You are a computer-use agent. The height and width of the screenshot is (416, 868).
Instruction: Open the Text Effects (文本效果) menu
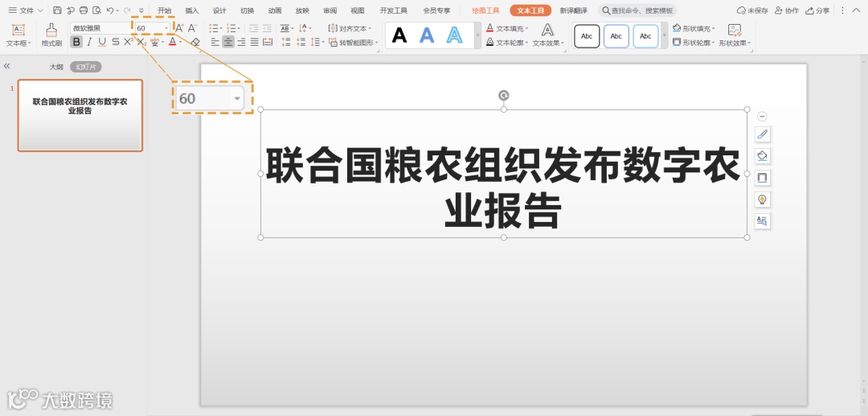point(548,35)
